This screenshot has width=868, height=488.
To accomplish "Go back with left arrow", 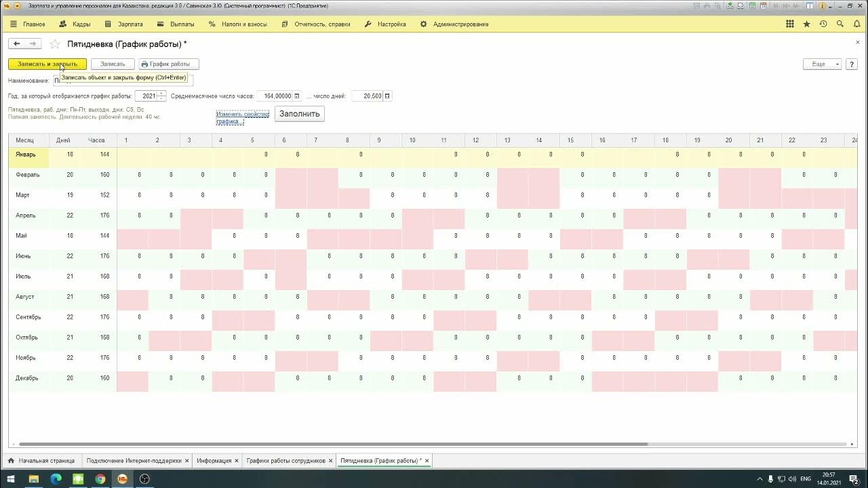I will (x=17, y=44).
